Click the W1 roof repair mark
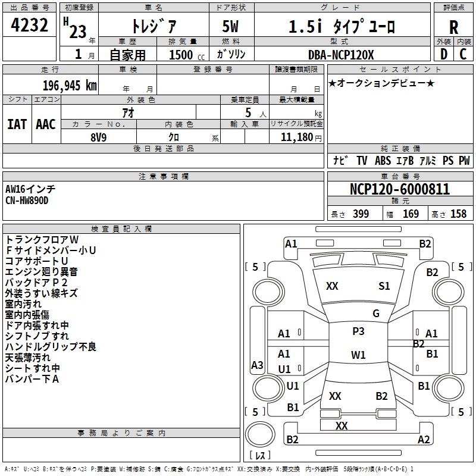 tap(358, 355)
